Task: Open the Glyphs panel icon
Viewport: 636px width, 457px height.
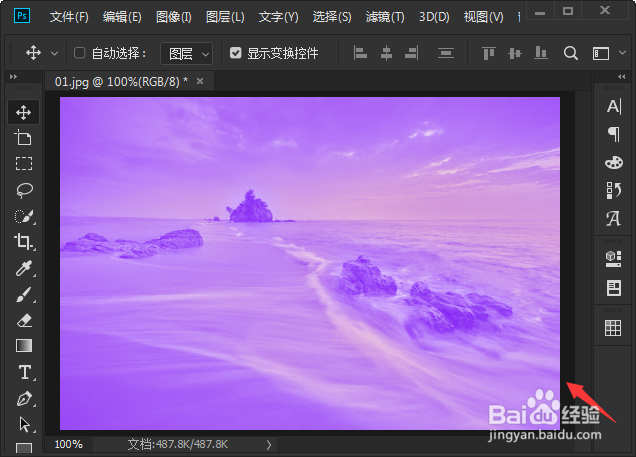Action: [x=613, y=219]
